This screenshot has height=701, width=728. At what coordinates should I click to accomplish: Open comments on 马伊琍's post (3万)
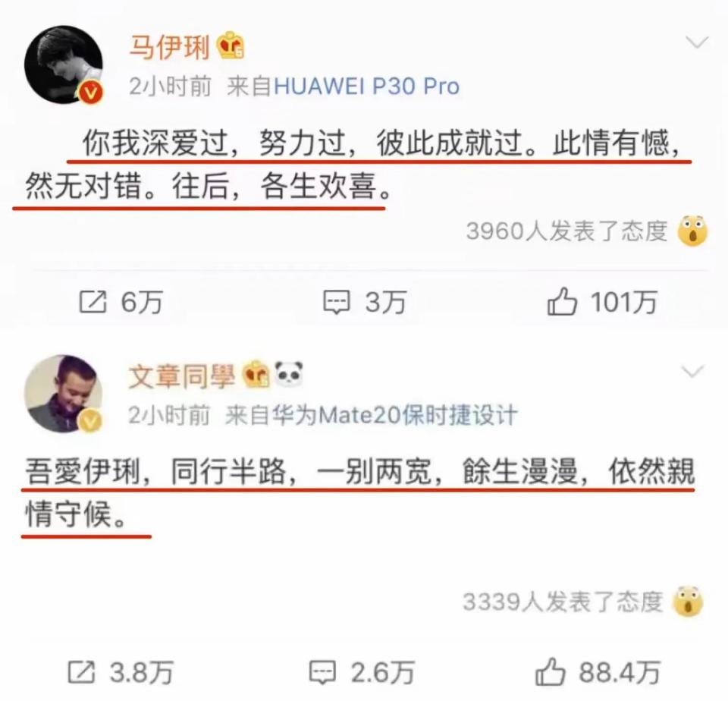click(365, 302)
